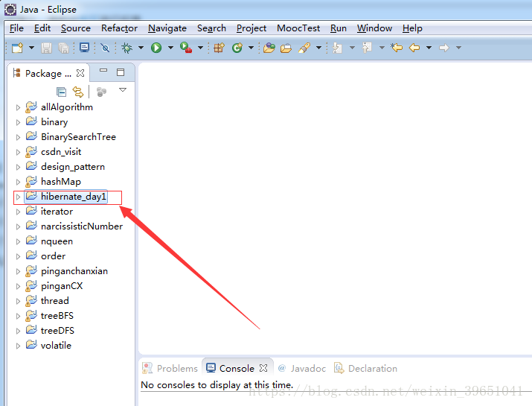Image resolution: width=532 pixels, height=406 pixels.
Task: Switch to the Problems tab
Action: (x=170, y=368)
